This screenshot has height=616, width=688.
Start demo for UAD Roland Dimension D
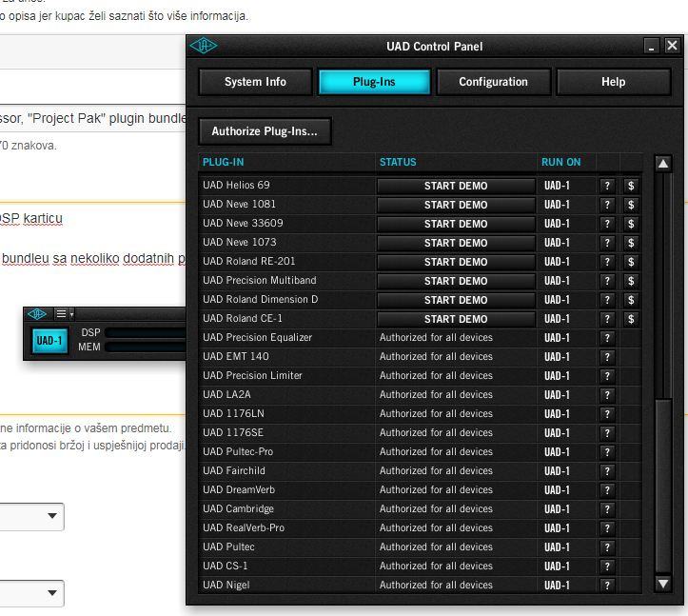click(456, 300)
